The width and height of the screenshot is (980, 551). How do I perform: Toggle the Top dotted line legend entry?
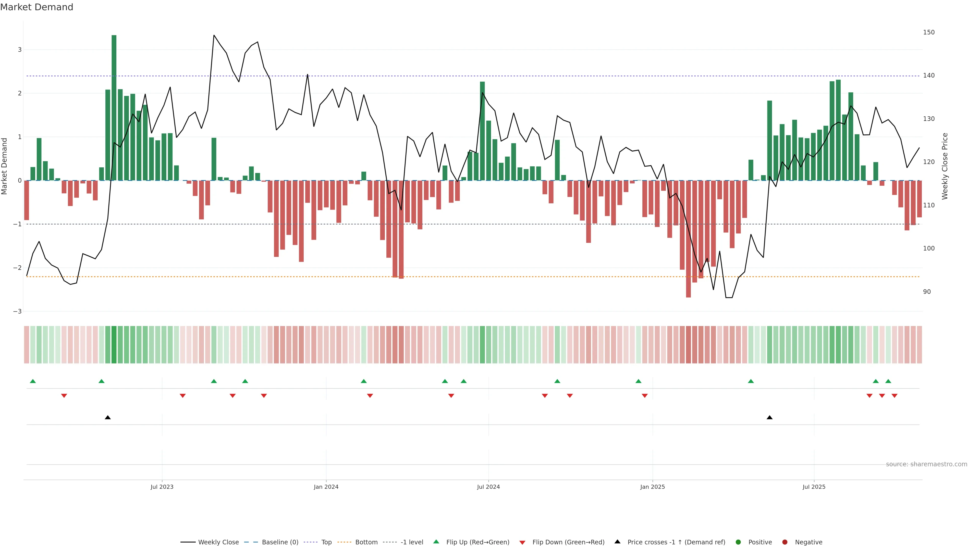326,542
